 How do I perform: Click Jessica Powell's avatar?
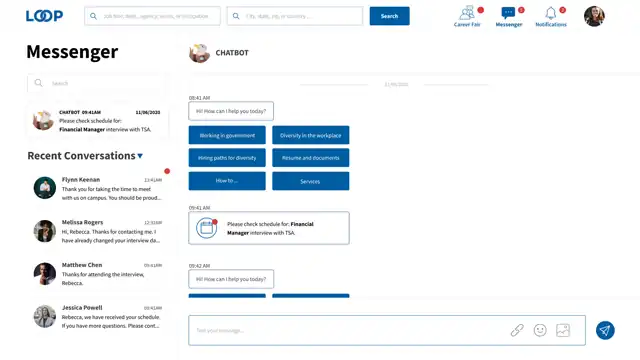[44, 316]
